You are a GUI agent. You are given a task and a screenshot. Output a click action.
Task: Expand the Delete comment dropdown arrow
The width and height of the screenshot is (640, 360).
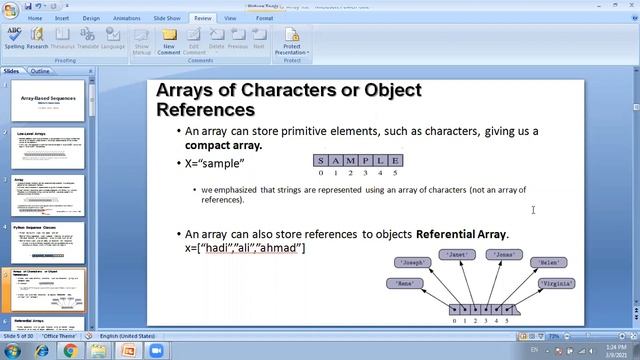(x=216, y=52)
